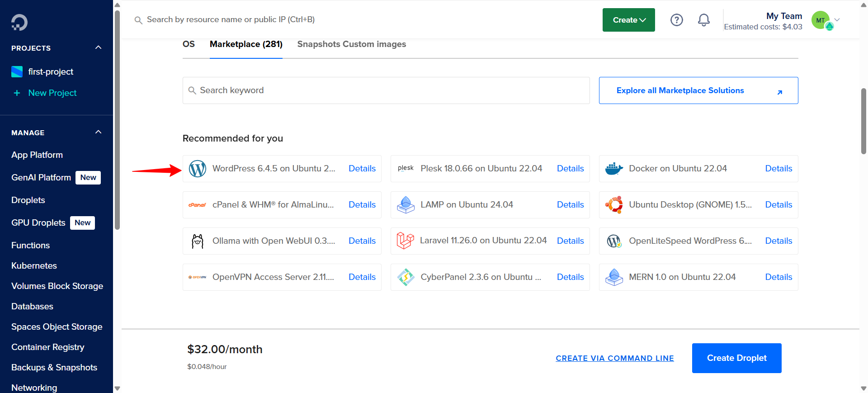View Details for cPanel & WHM
Image resolution: width=868 pixels, height=393 pixels.
(x=362, y=205)
